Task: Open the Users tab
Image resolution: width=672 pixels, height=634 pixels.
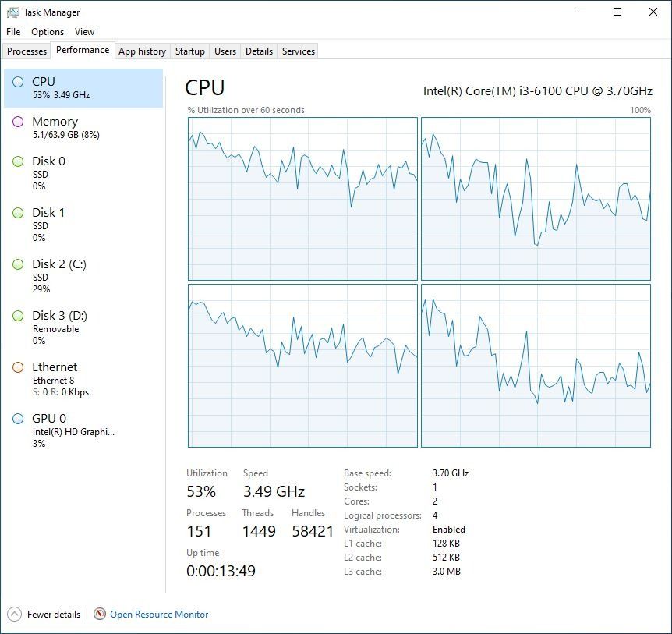Action: point(225,51)
